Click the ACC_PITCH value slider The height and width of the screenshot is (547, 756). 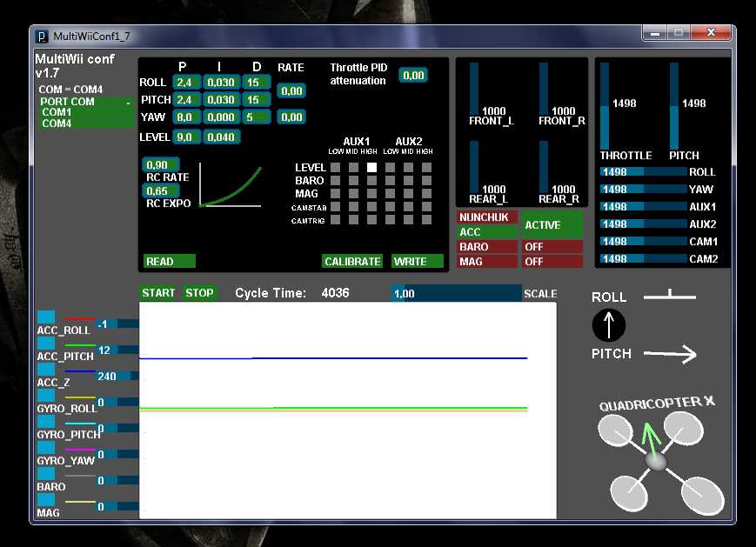click(x=117, y=350)
